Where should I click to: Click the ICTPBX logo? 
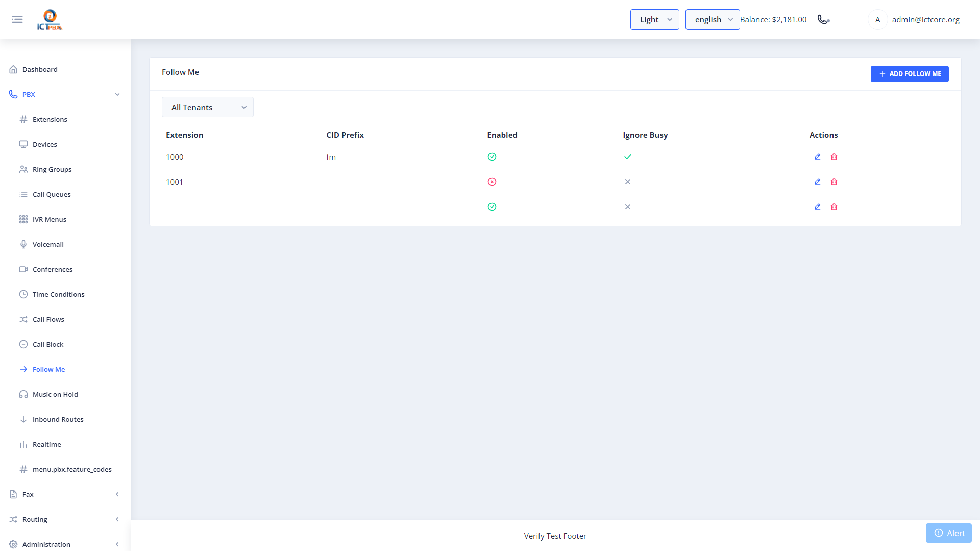tap(50, 19)
